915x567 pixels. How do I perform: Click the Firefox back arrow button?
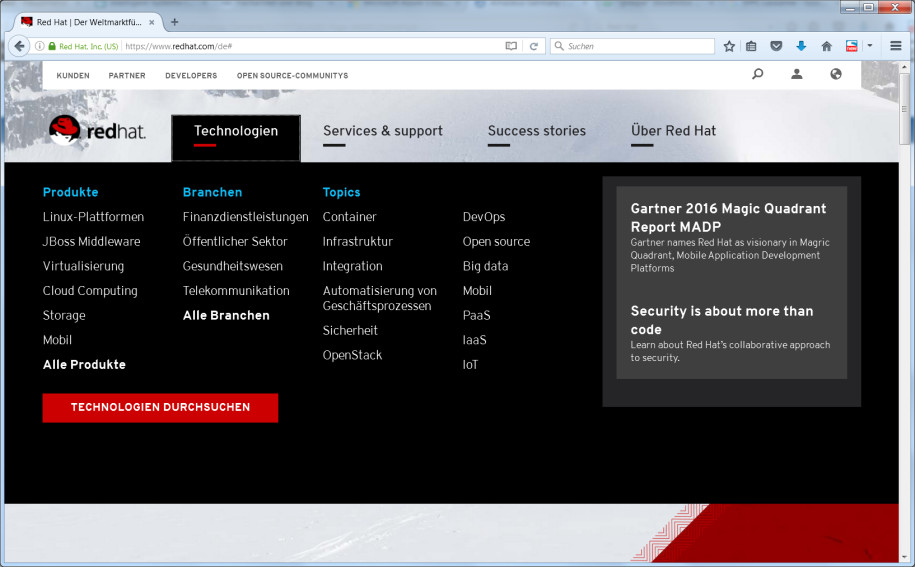(19, 46)
